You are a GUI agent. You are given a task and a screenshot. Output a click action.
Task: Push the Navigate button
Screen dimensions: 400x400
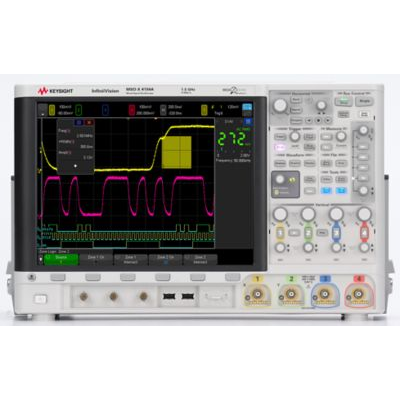pyautogui.click(x=296, y=120)
